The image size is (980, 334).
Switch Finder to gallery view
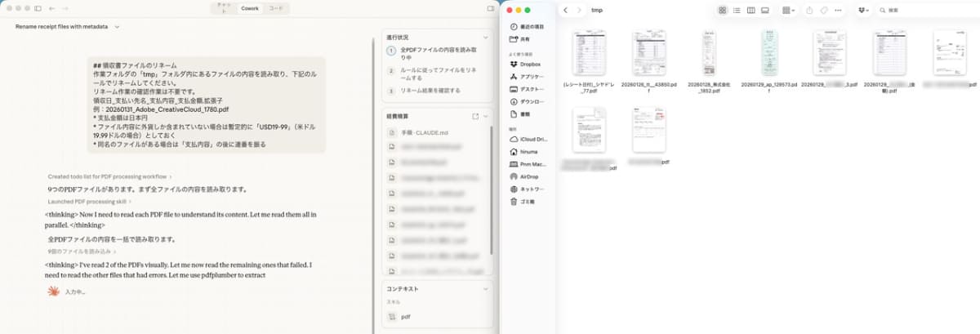point(764,10)
